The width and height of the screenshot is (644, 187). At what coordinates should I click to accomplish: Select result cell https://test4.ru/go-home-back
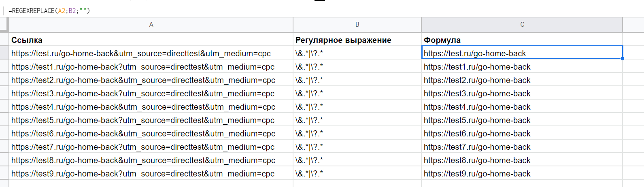pos(522,107)
